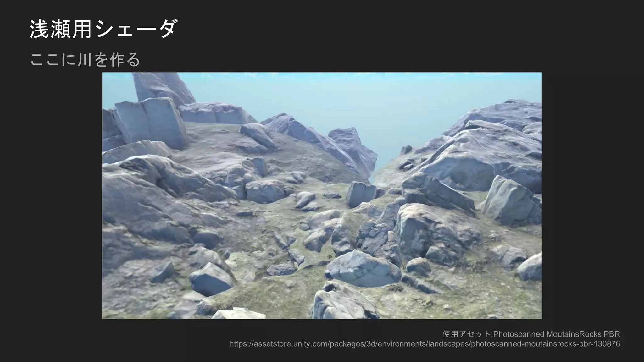The width and height of the screenshot is (644, 362).
Task: Click the slide title 浅瀬用シェーダ
Action: [x=104, y=29]
